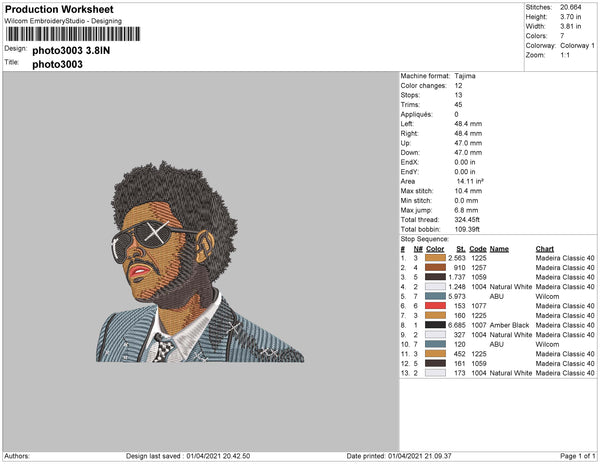Click the Machine format value Tajima
600x464 pixels.
[465, 76]
